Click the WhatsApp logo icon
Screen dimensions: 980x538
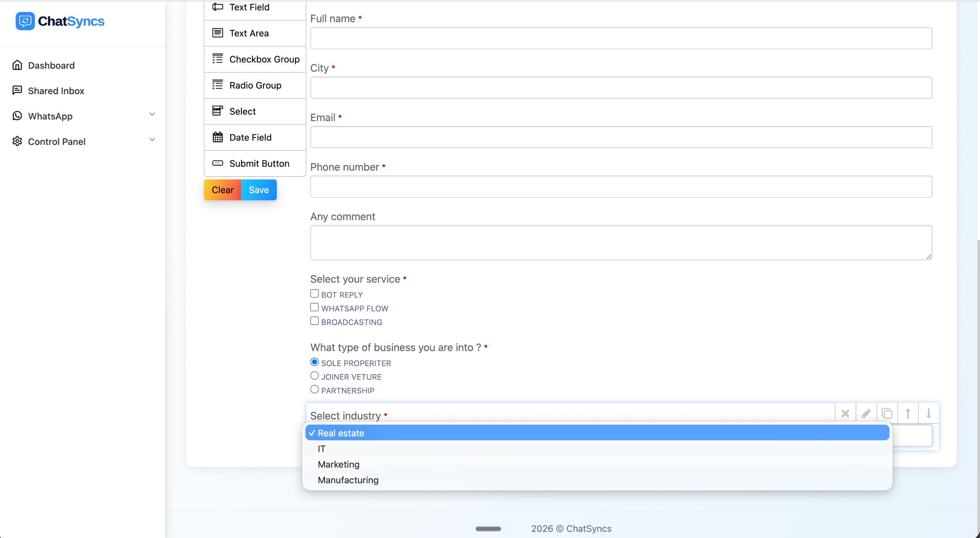click(x=17, y=116)
